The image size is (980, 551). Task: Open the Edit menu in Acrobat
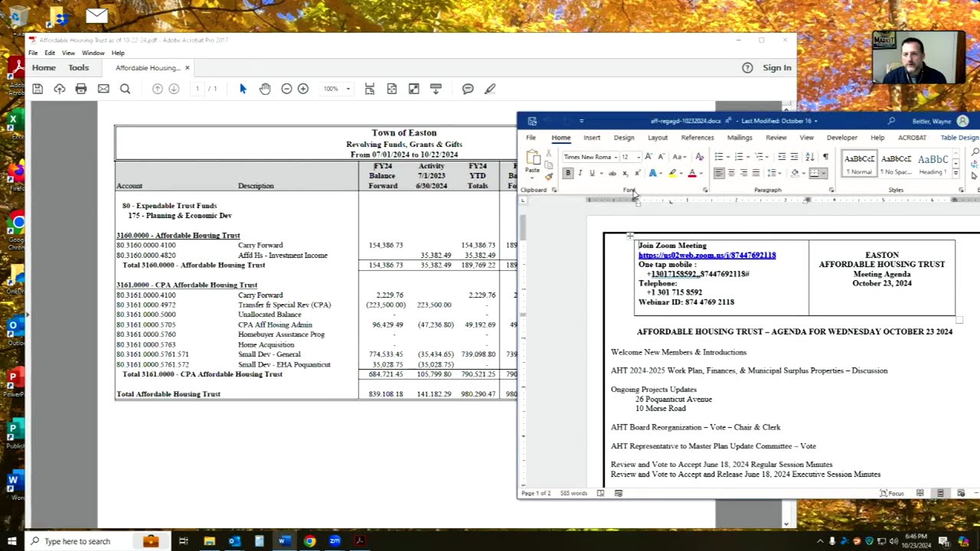point(50,53)
